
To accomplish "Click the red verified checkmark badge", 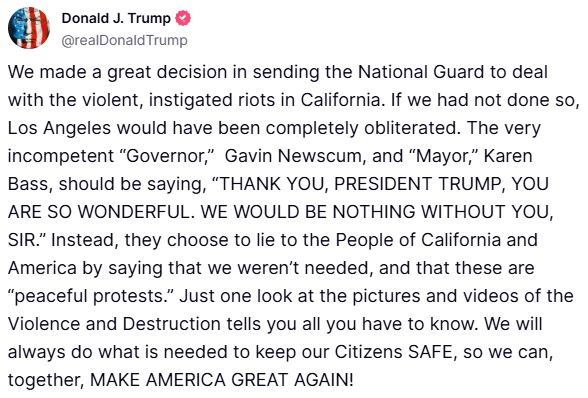I will pos(183,18).
